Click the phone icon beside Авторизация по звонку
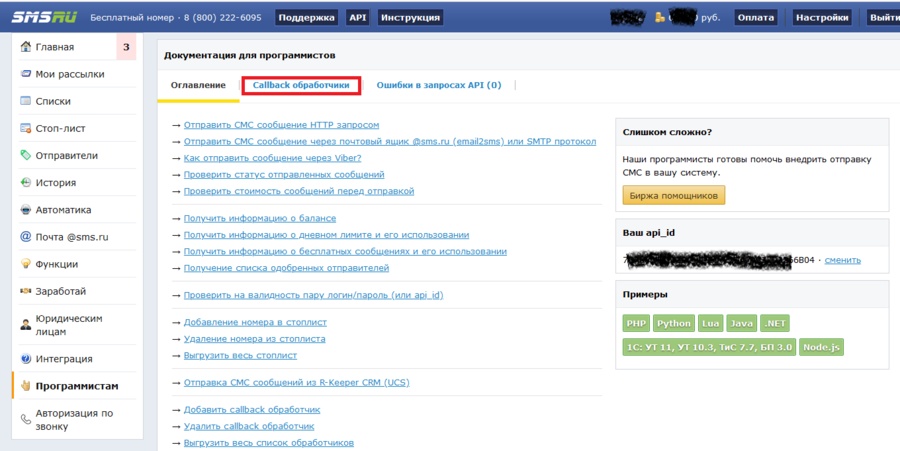 25,419
